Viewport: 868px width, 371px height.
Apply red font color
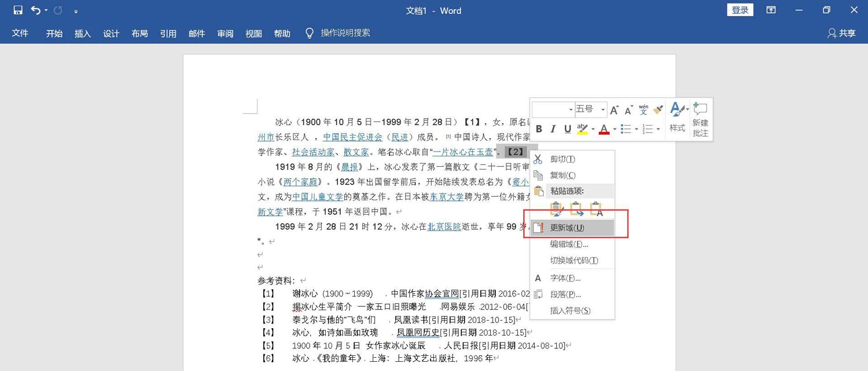pyautogui.click(x=604, y=129)
